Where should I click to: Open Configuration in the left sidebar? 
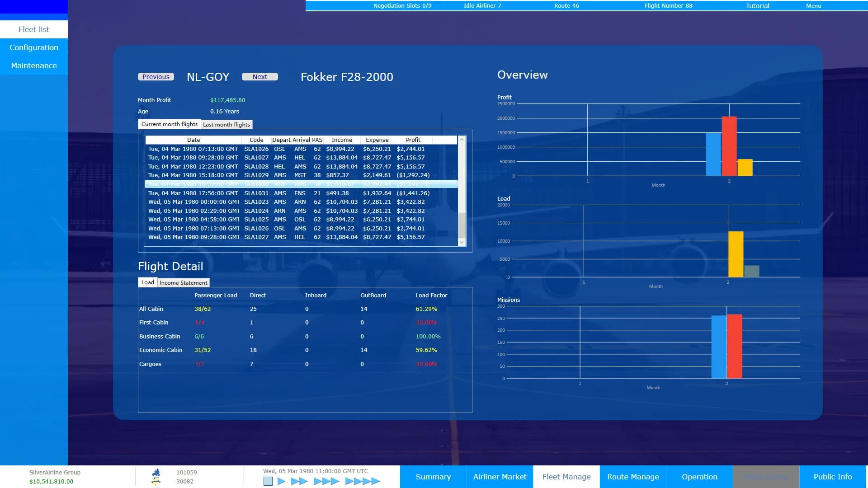(34, 47)
